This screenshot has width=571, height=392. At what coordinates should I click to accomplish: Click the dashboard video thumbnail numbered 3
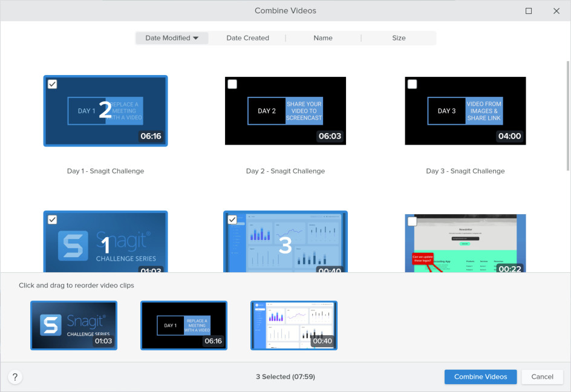coord(285,241)
